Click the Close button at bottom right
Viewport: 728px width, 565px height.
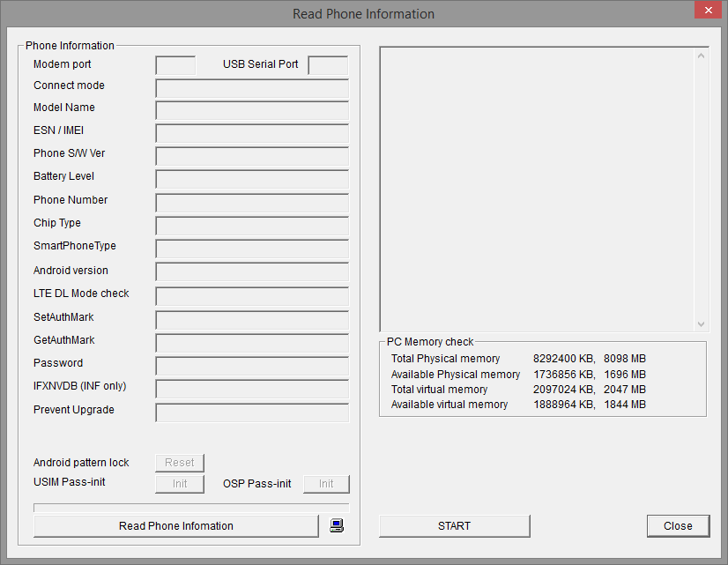(677, 526)
